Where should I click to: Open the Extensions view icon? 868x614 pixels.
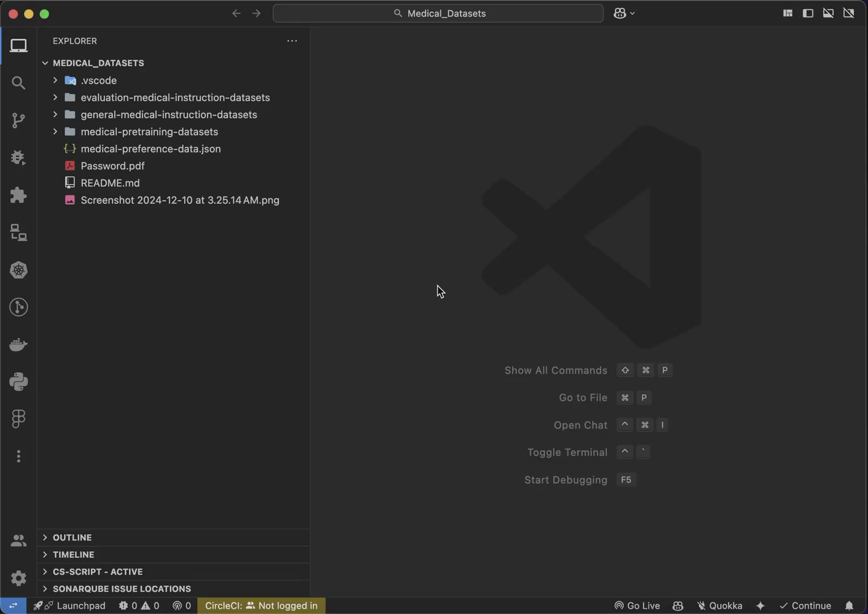tap(18, 195)
